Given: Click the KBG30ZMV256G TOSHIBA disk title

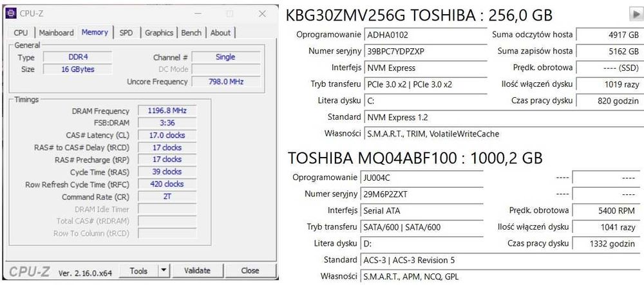Looking at the screenshot, I should click(419, 15).
